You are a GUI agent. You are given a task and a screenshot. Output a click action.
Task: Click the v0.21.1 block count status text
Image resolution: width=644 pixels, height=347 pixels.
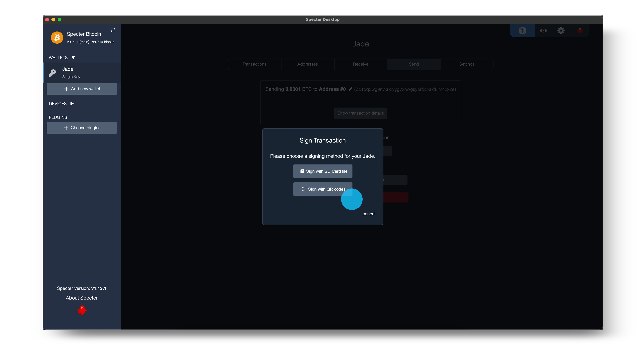click(90, 42)
